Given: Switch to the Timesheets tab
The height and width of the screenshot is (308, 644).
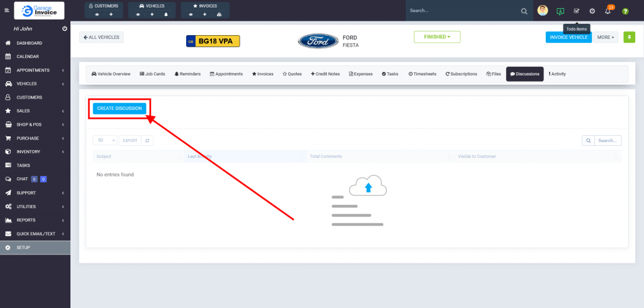Looking at the screenshot, I should pos(423,74).
